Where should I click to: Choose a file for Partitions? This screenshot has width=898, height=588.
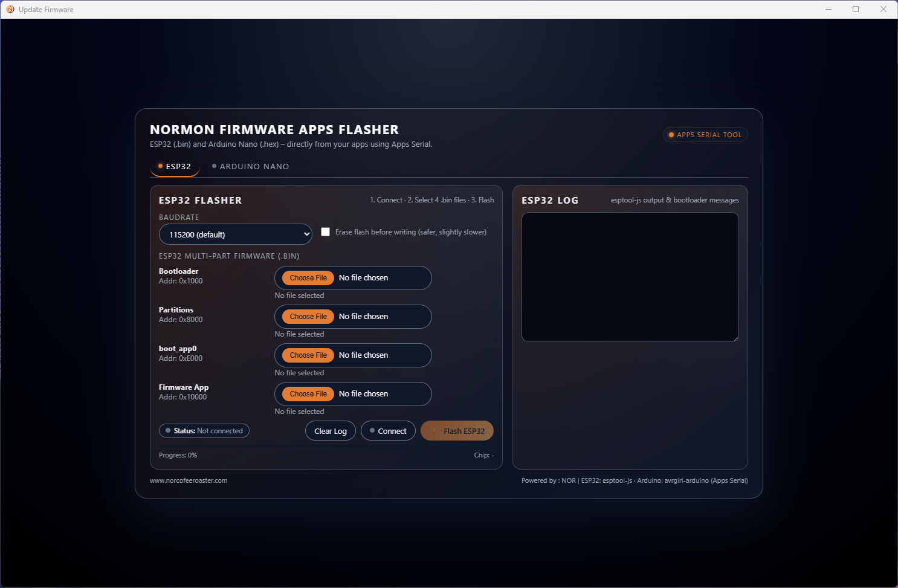click(308, 317)
